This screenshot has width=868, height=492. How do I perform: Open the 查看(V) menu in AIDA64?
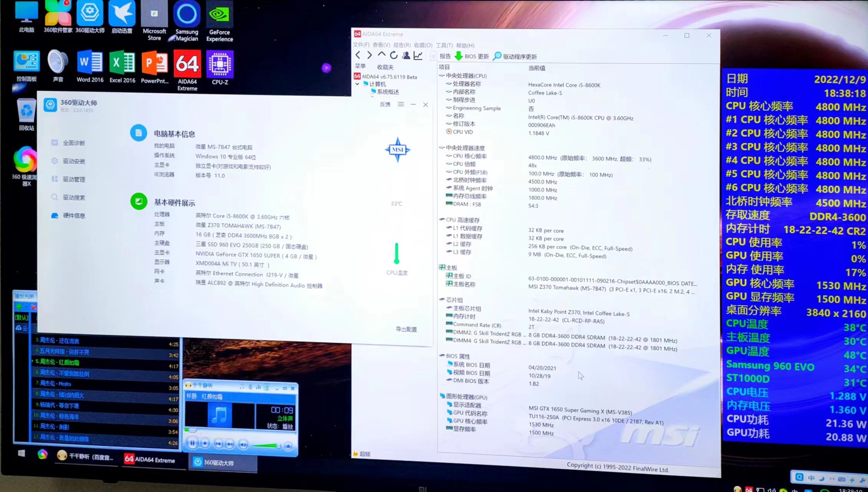click(x=381, y=45)
